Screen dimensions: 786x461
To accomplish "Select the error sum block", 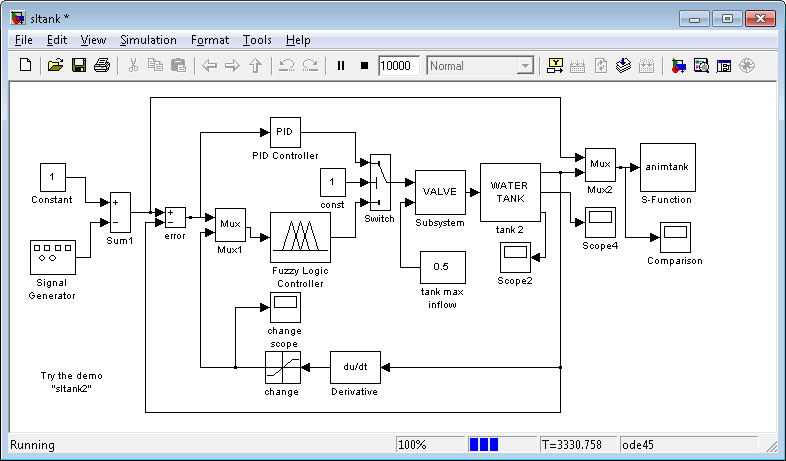I will (175, 217).
